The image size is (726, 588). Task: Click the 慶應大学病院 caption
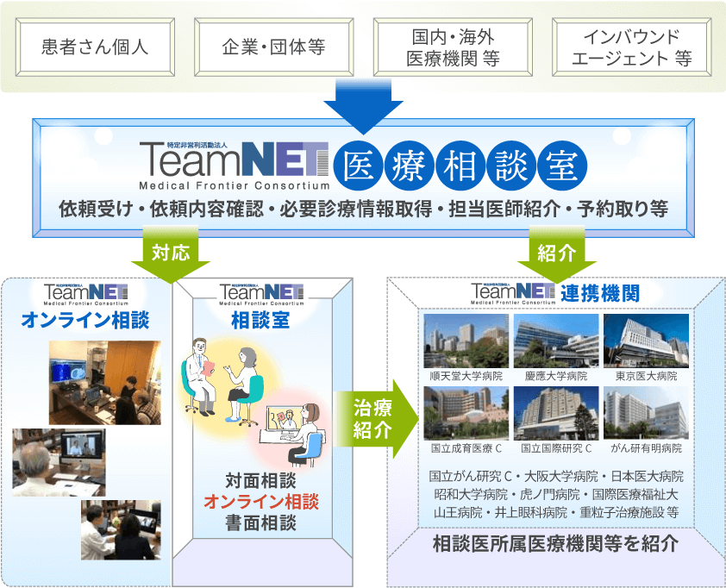coord(556,376)
